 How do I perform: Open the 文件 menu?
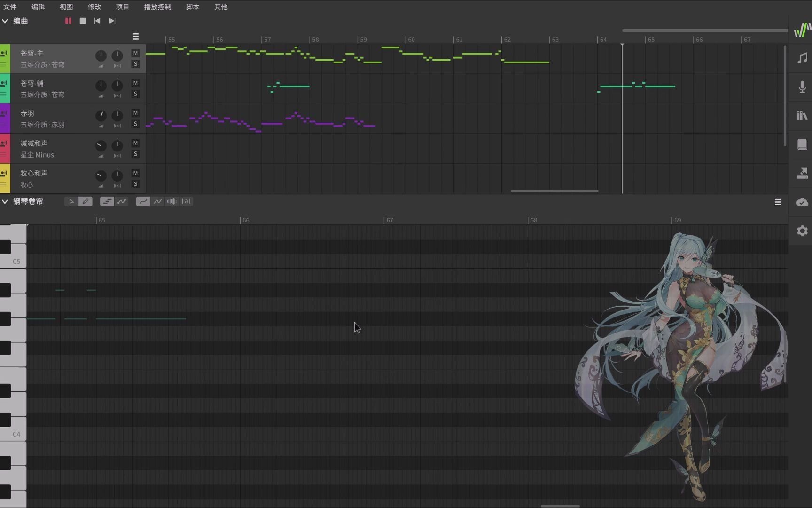click(x=10, y=7)
